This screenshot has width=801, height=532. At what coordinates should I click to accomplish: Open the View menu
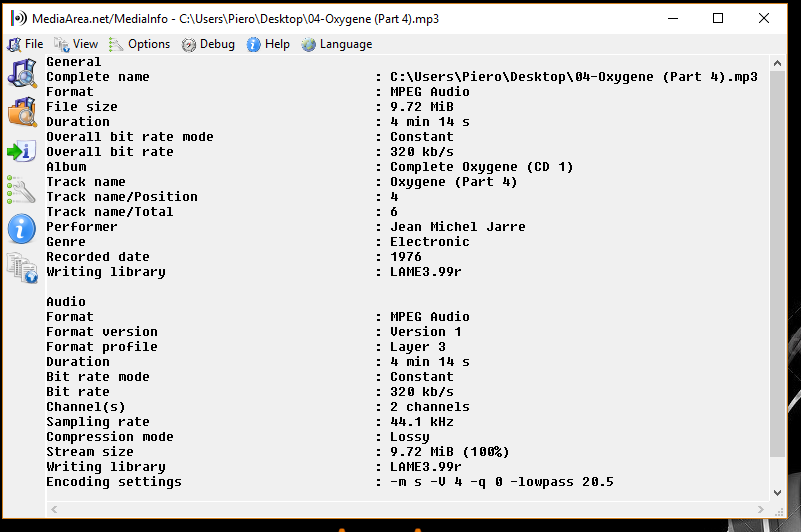click(76, 44)
